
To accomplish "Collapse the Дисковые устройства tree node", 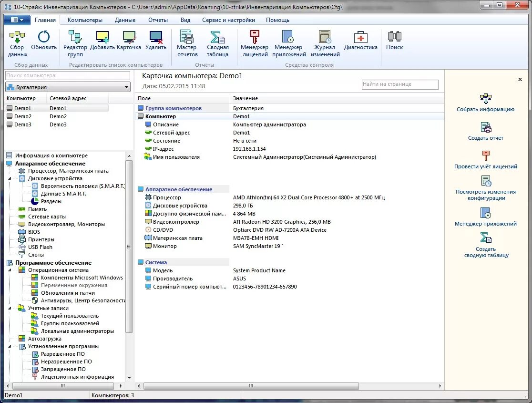I will click(10, 178).
